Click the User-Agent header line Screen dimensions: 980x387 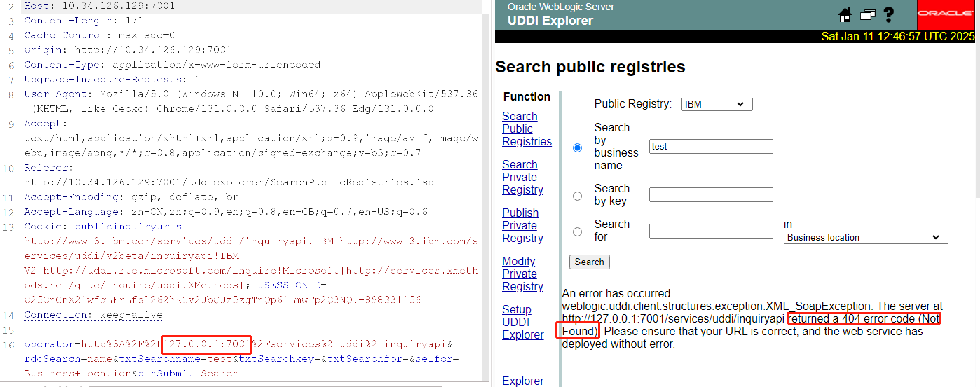(x=251, y=102)
